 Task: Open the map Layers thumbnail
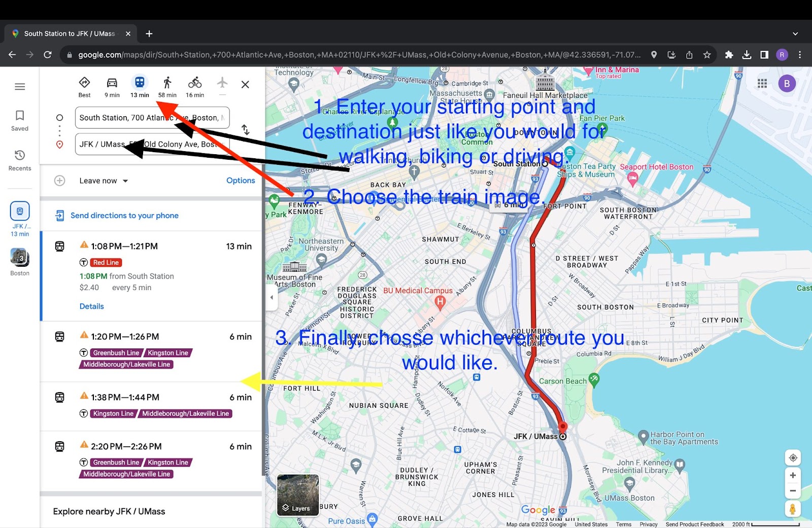[x=298, y=495]
